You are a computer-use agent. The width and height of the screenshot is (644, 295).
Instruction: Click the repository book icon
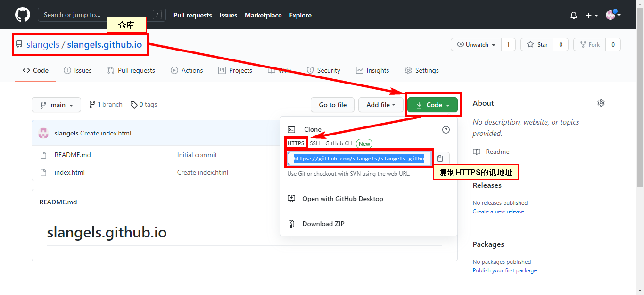(x=19, y=44)
